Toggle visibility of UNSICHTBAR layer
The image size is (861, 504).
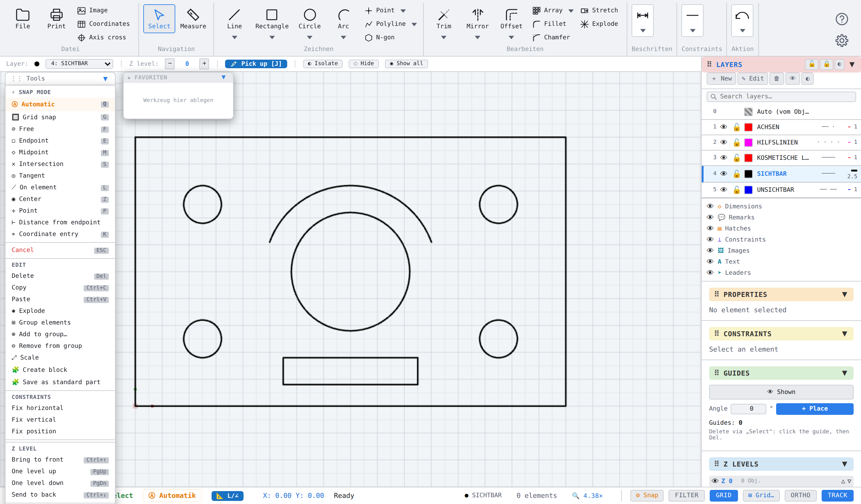coord(724,190)
